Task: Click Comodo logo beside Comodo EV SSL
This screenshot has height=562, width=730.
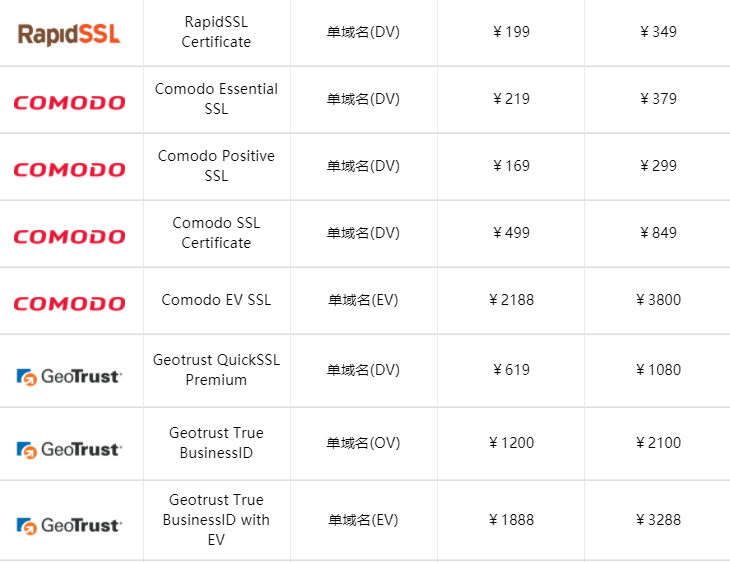Action: 69,303
